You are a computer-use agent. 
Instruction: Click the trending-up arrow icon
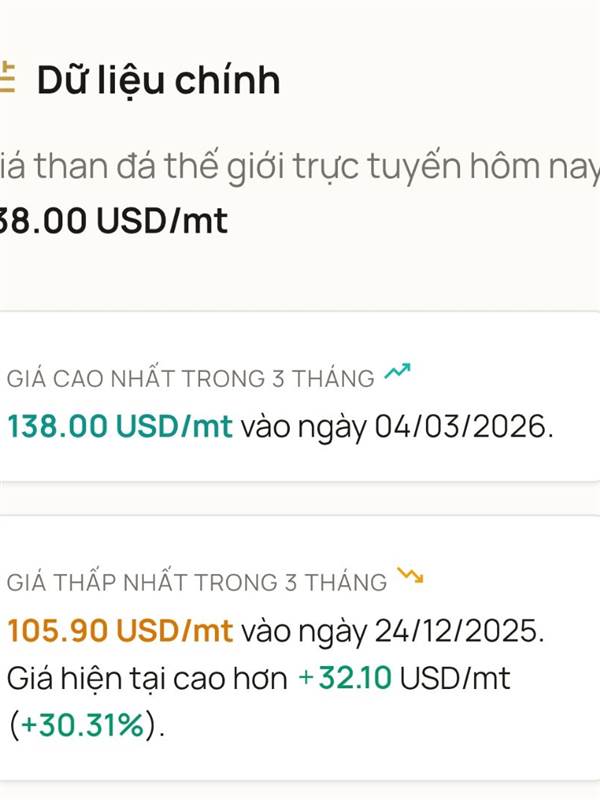point(398,375)
